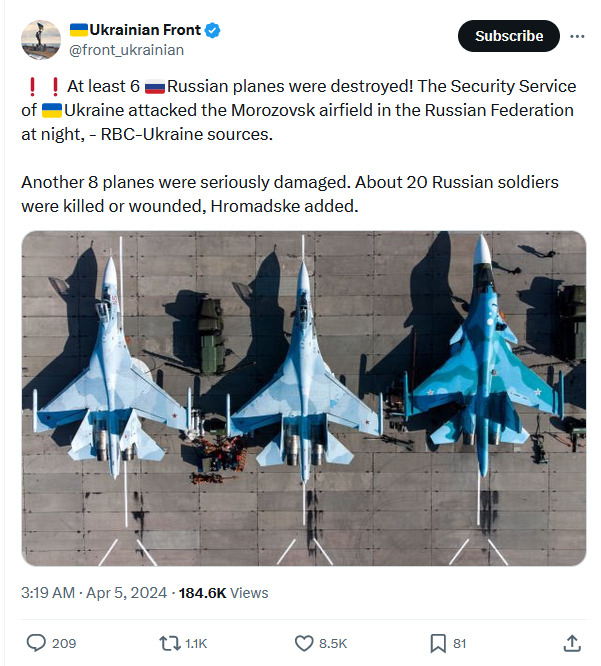The image size is (601, 666).
Task: Click the blue verified checkmark badge
Action: [x=213, y=31]
